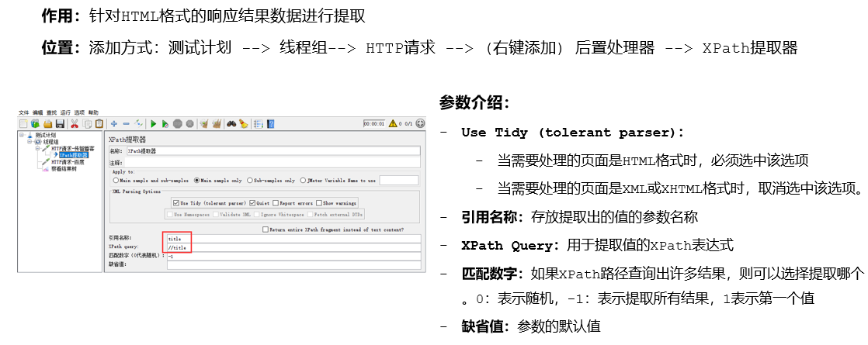Save the test plan with the floppy disk icon
This screenshot has height=345, width=868.
pyautogui.click(x=60, y=124)
